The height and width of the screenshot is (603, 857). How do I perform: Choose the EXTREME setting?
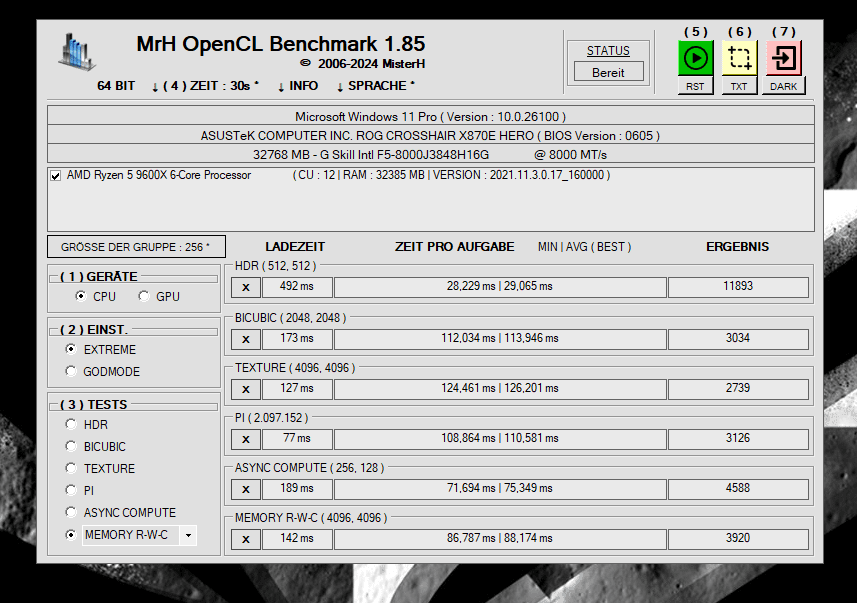point(71,349)
